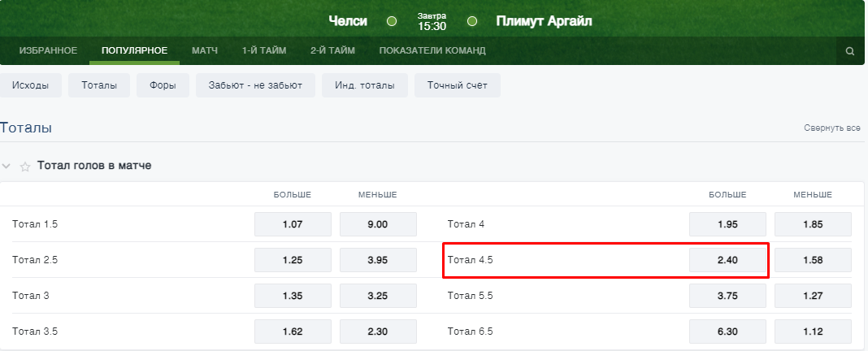
Task: Open the Избранное tab
Action: (x=48, y=50)
